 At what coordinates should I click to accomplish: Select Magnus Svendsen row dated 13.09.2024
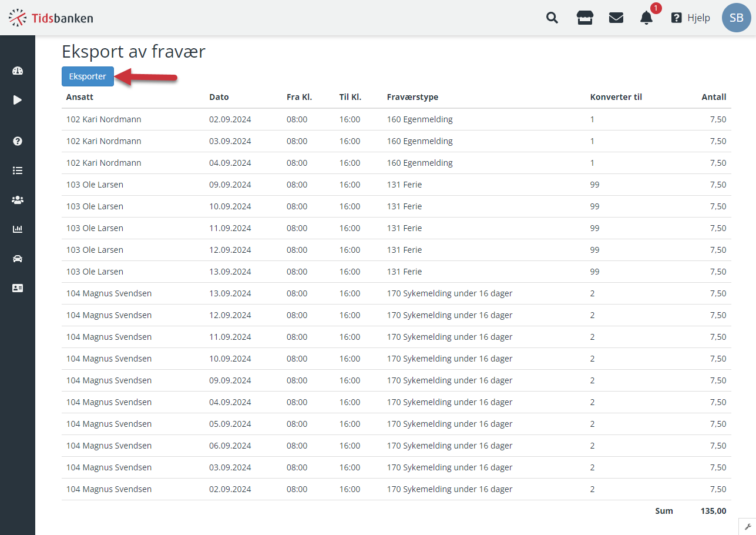click(x=397, y=293)
